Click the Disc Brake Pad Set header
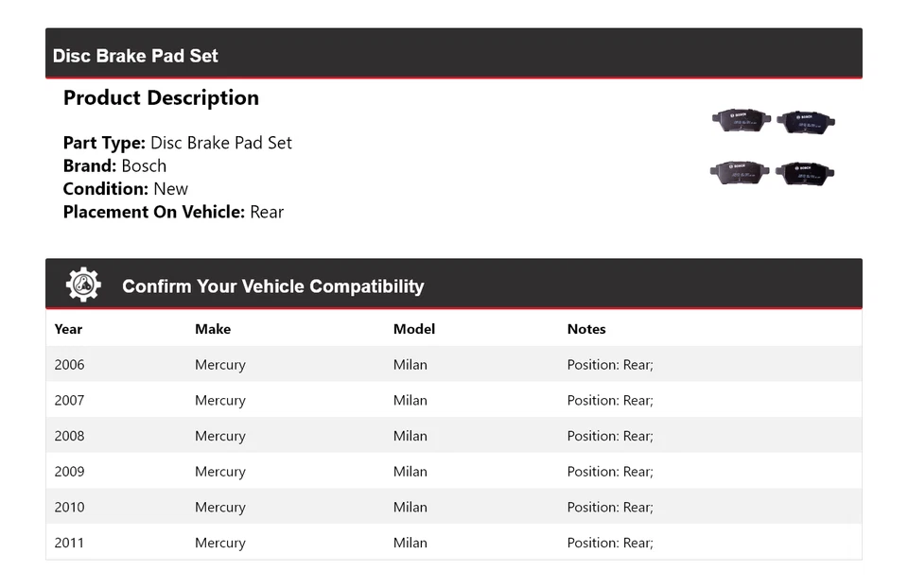 tap(135, 56)
